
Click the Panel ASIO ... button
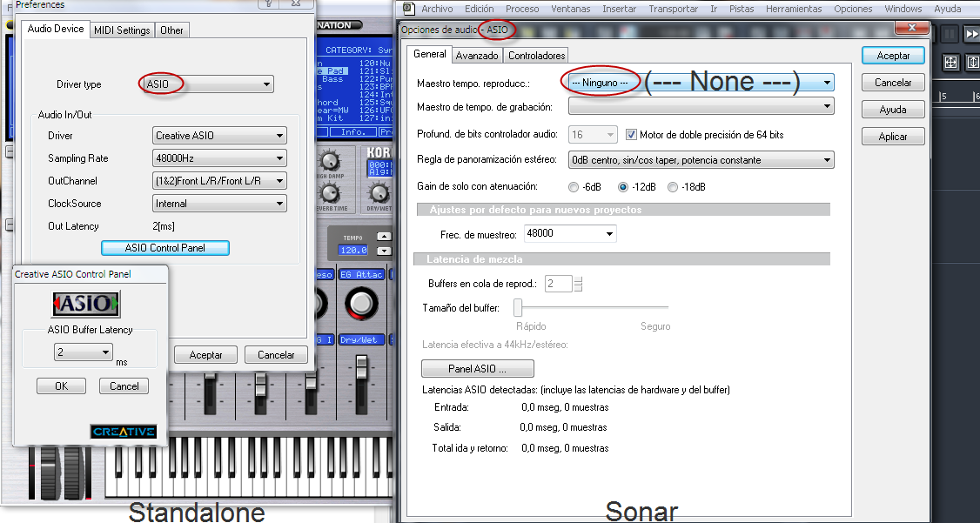click(478, 369)
